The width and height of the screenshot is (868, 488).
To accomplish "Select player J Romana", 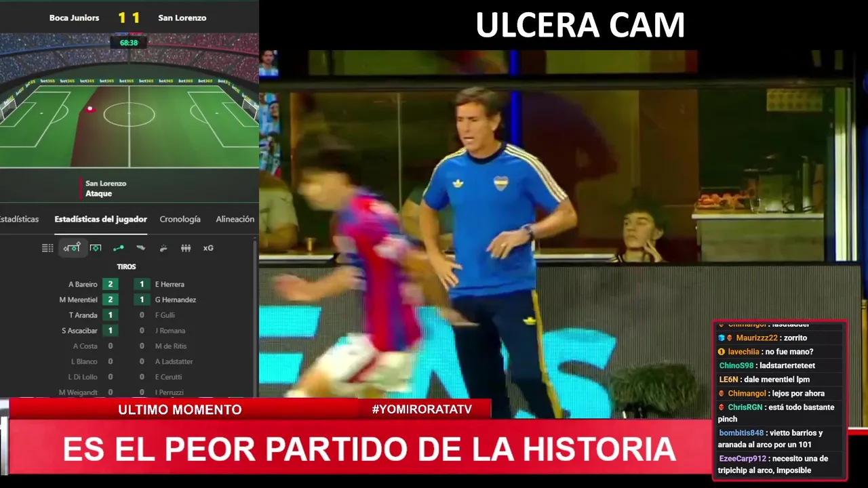I will [x=170, y=331].
